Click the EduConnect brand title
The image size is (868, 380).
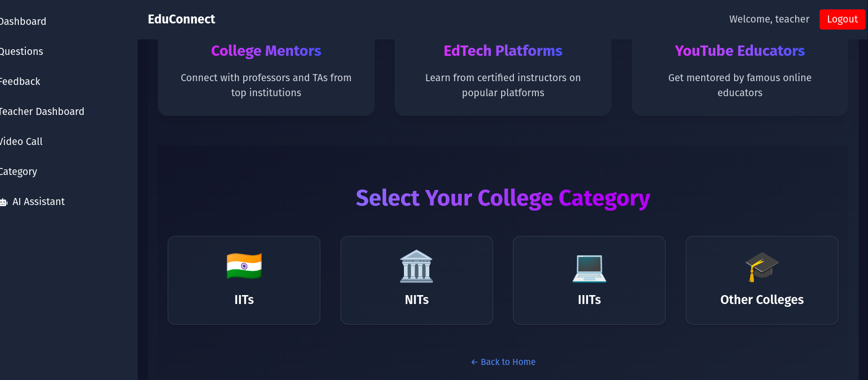181,19
